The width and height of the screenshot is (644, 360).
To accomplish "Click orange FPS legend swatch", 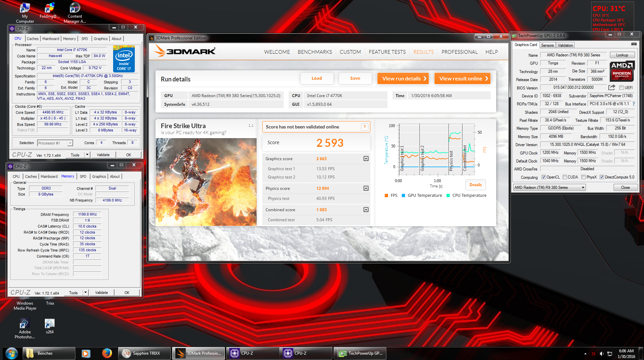I will pos(386,196).
